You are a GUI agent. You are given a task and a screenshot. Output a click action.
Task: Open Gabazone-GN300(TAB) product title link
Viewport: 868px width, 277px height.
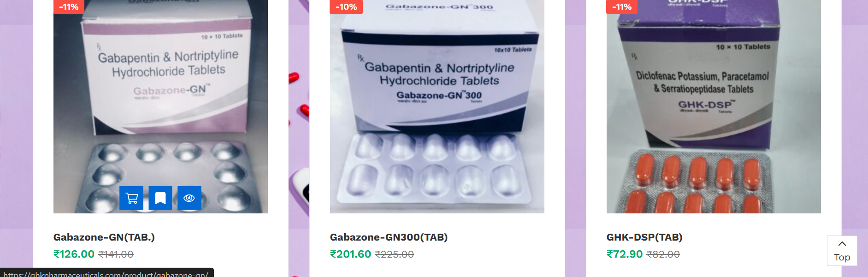(389, 237)
